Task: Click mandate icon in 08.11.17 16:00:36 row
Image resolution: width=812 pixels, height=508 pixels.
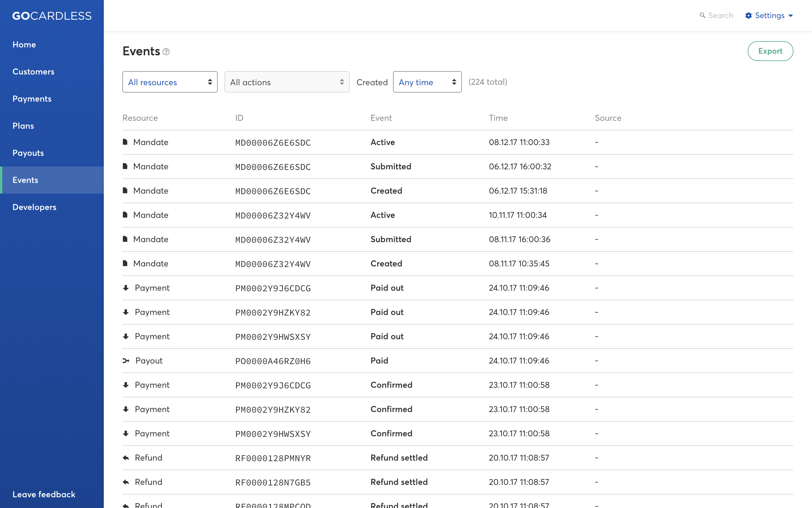Action: pyautogui.click(x=125, y=239)
